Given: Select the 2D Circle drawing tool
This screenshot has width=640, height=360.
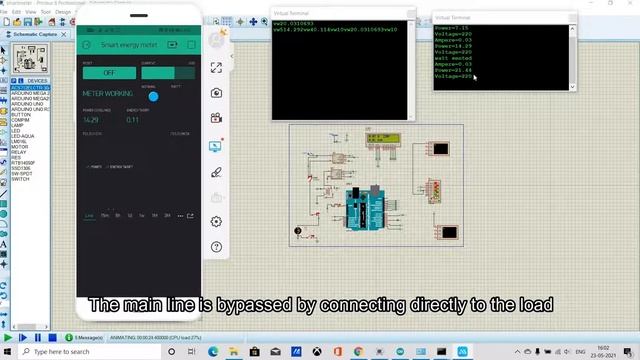Looking at the screenshot, I should tap(4, 214).
